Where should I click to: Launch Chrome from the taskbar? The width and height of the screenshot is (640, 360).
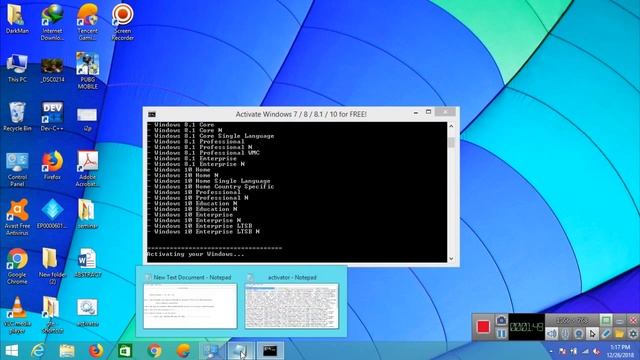(154, 351)
